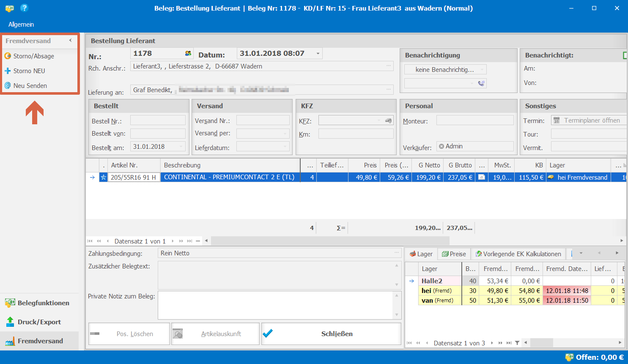Go to next record in Lager navigator
Screen dimensions: 628x364
[x=492, y=343]
